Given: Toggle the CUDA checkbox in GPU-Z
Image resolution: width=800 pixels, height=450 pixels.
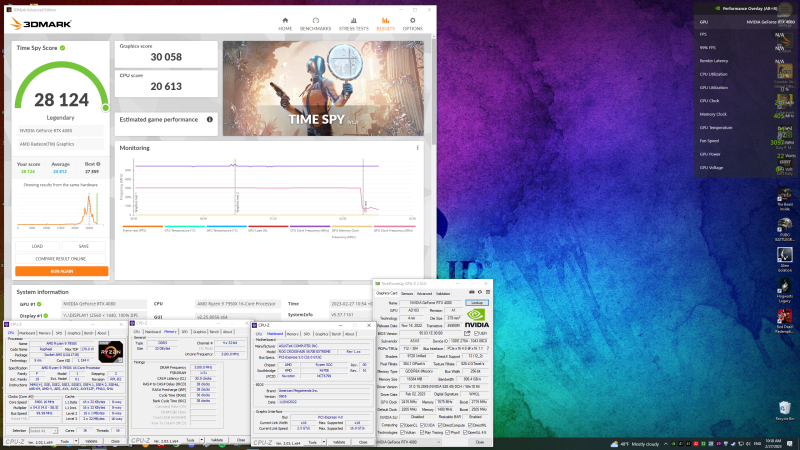Looking at the screenshot, I should point(421,425).
